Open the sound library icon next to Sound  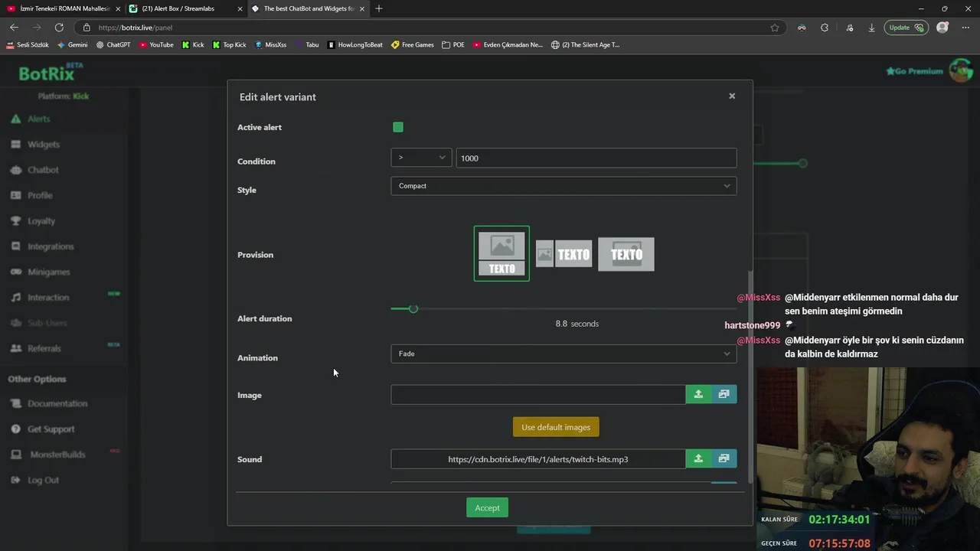pyautogui.click(x=724, y=458)
